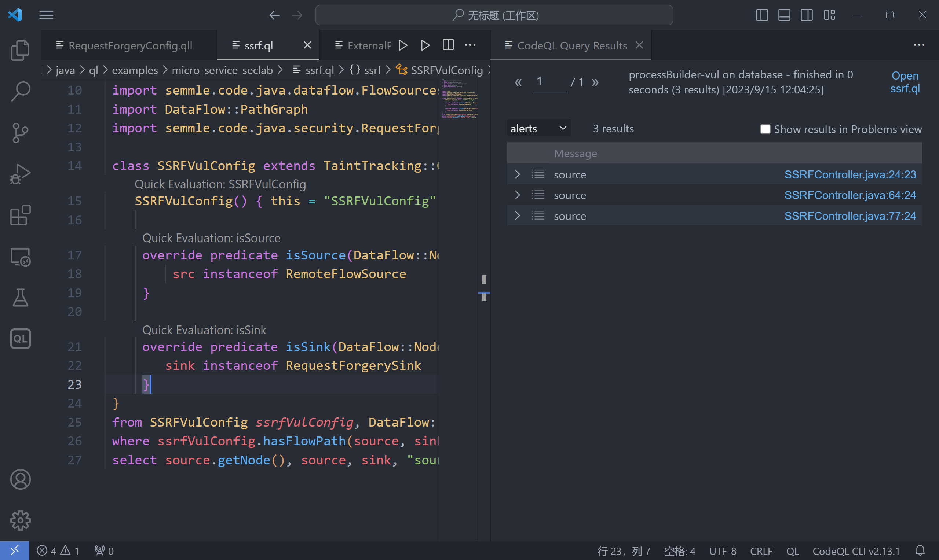
Task: Open the Source Control view
Action: tap(20, 133)
